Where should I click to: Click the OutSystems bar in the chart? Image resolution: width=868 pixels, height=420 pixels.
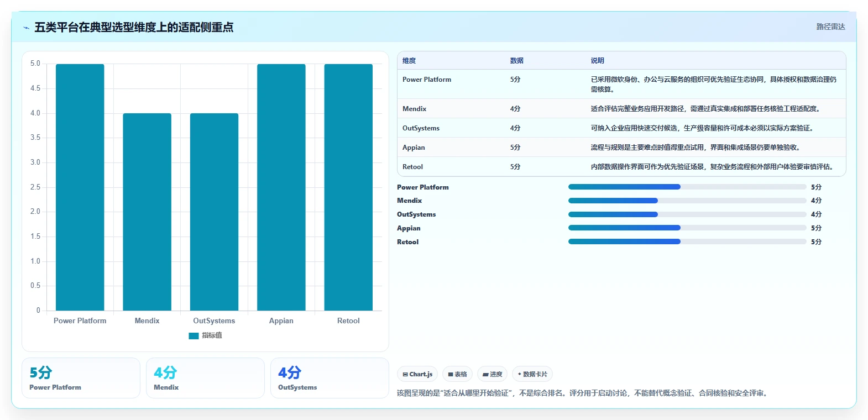[214, 212]
